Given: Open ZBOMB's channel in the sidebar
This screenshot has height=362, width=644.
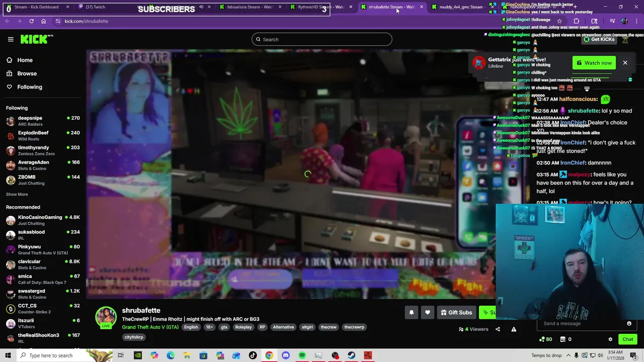Looking at the screenshot, I should 43,179.
